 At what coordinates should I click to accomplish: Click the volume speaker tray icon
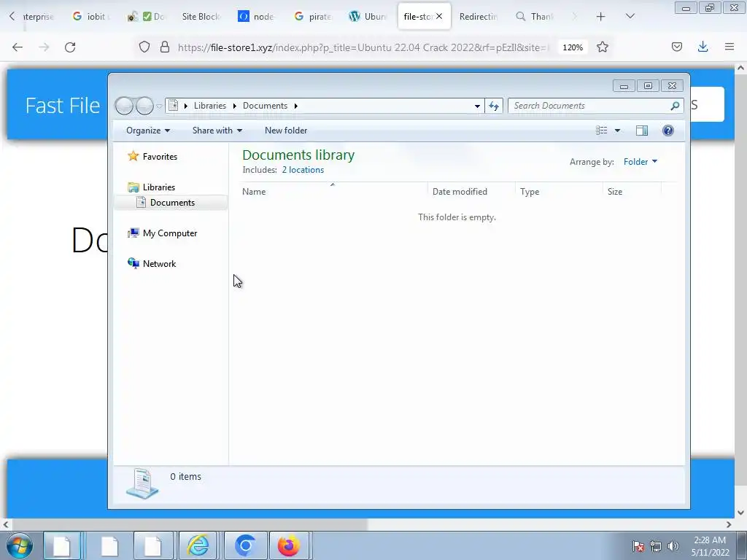click(x=673, y=546)
